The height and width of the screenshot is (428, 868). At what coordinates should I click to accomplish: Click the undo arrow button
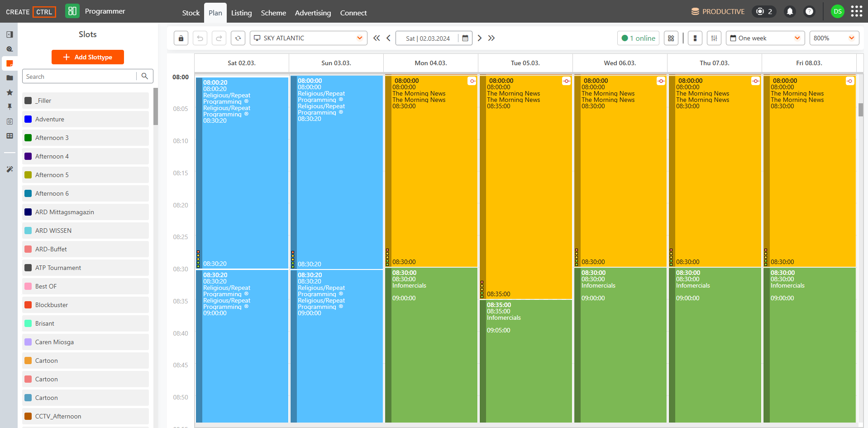pyautogui.click(x=200, y=38)
